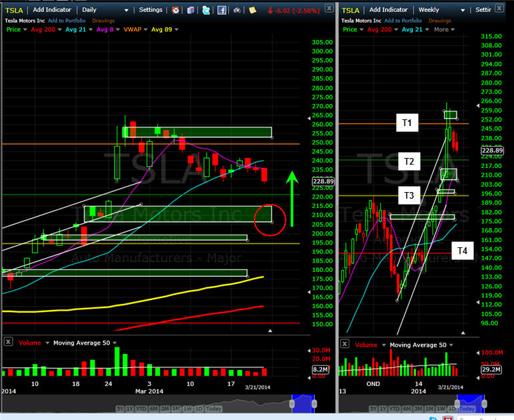The width and height of the screenshot is (514, 420).
Task: Click Add to Portfolio link in Daily chart
Action: pos(67,21)
